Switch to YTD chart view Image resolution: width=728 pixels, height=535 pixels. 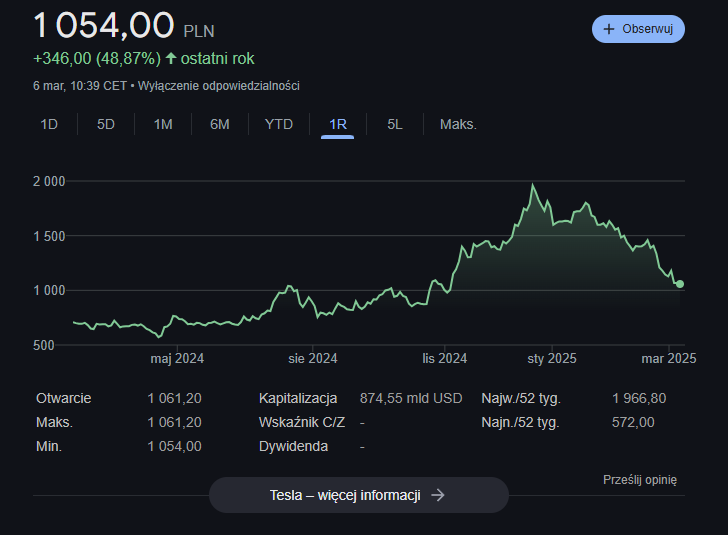click(279, 124)
